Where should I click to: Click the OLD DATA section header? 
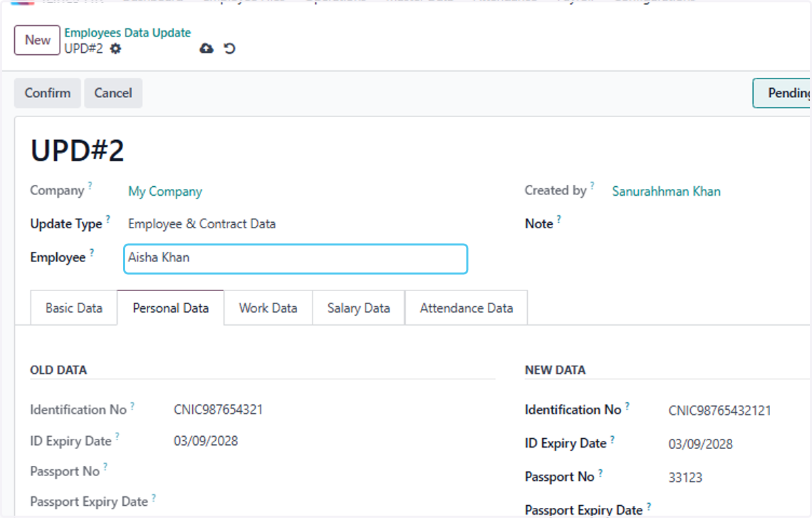tap(58, 370)
